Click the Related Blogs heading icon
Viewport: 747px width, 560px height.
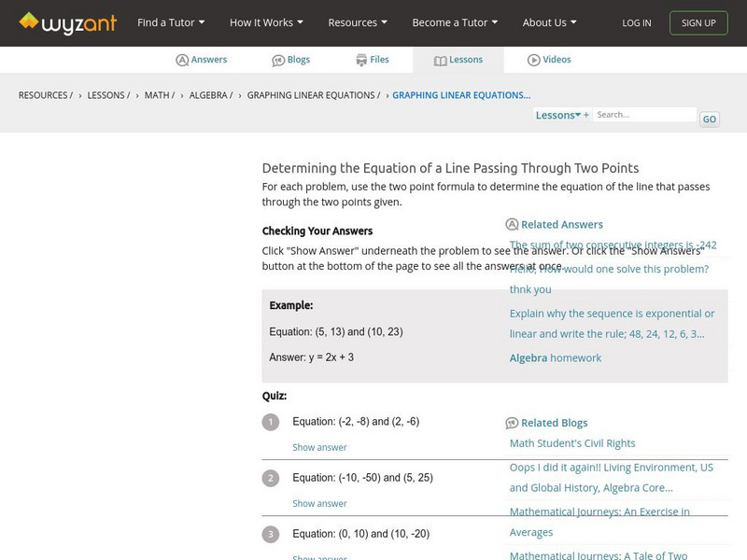pos(512,423)
